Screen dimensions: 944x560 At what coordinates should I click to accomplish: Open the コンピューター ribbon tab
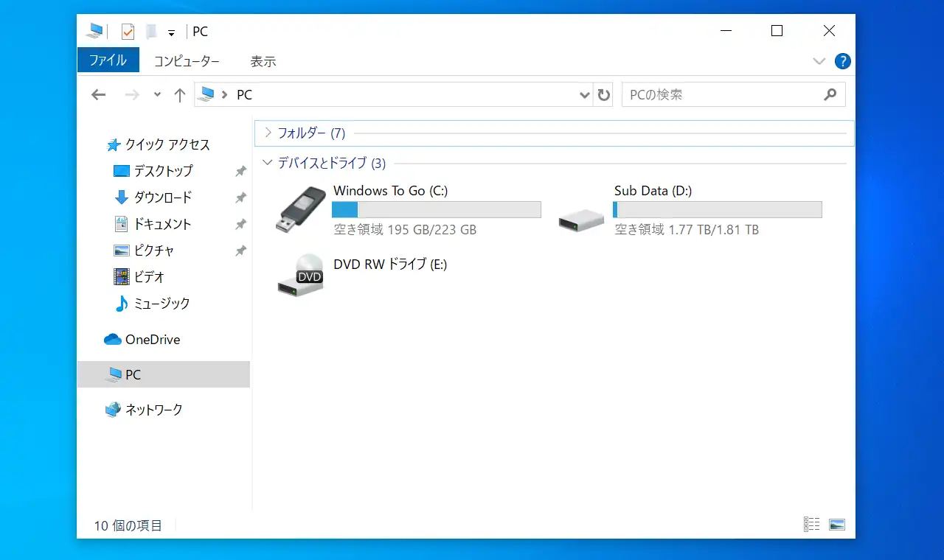click(187, 61)
